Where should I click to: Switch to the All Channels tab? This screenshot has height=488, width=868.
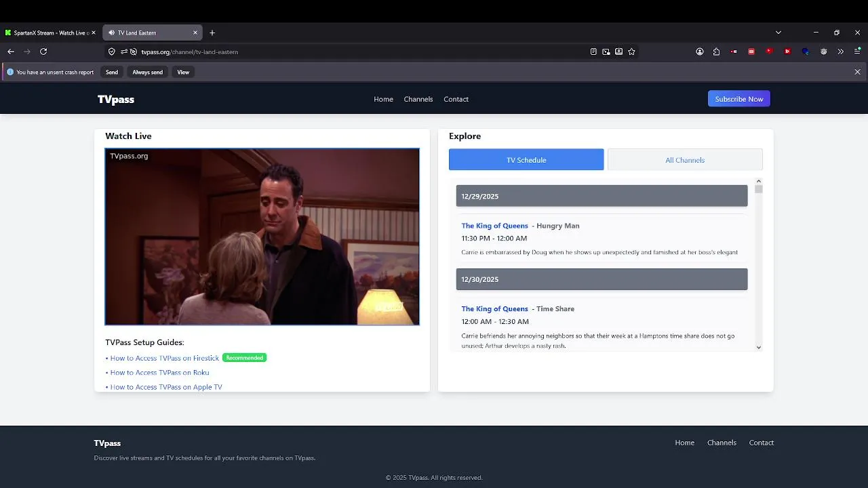(x=685, y=160)
